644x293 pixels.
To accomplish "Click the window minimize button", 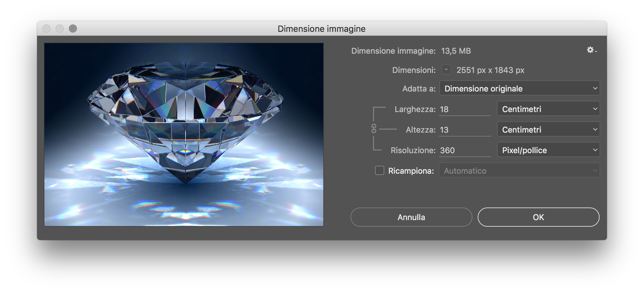I will tap(60, 29).
